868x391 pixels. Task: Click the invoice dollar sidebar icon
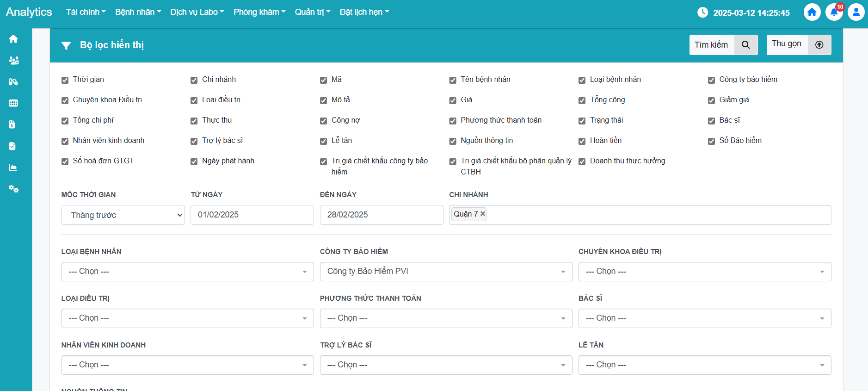[x=12, y=124]
